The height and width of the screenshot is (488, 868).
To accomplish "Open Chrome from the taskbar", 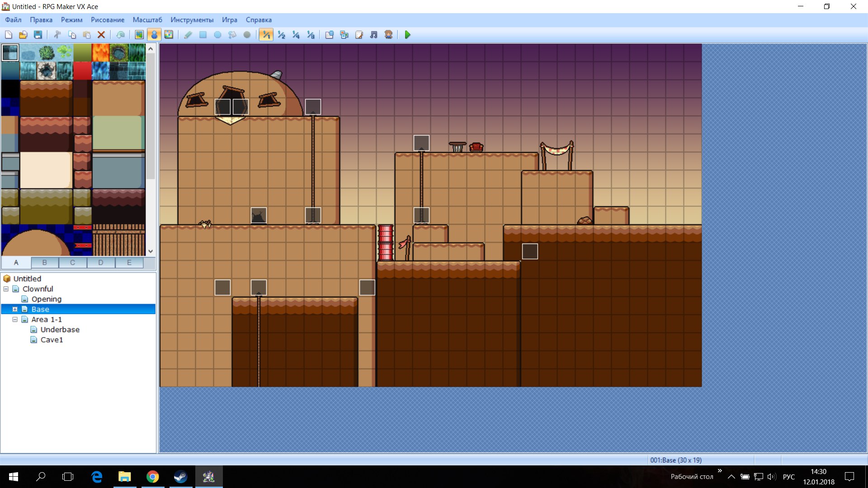I will [x=153, y=477].
